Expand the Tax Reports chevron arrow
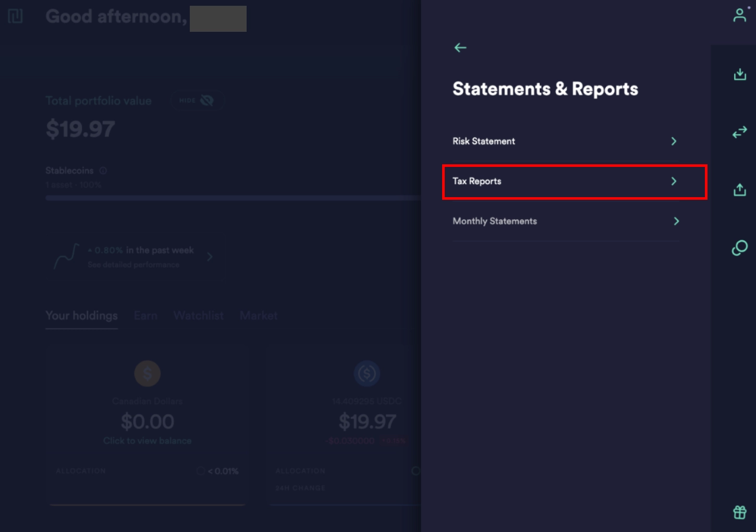756x532 pixels. pyautogui.click(x=674, y=181)
